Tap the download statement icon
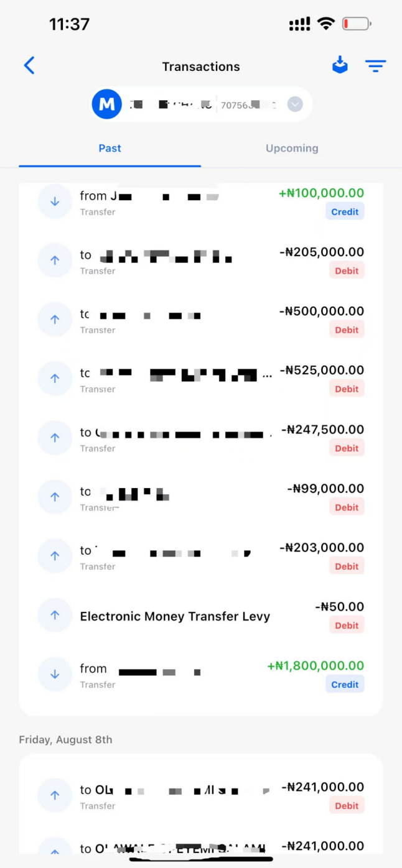 coord(340,65)
